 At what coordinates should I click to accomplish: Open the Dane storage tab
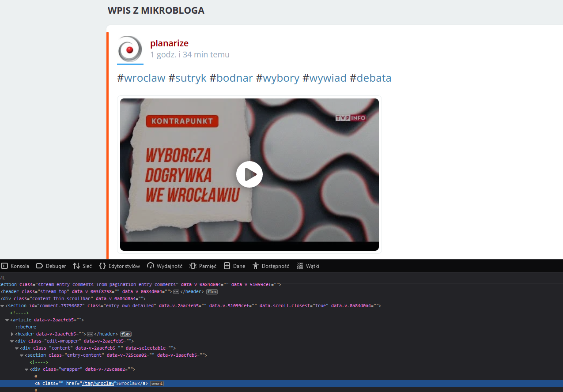(x=234, y=266)
